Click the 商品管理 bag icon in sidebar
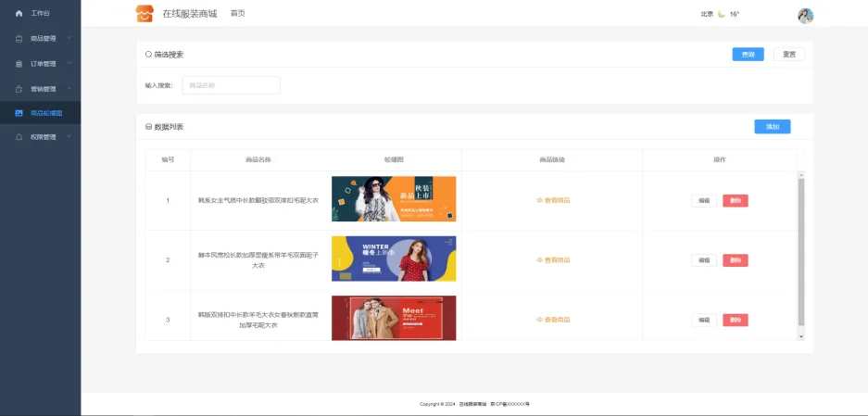 (19, 39)
